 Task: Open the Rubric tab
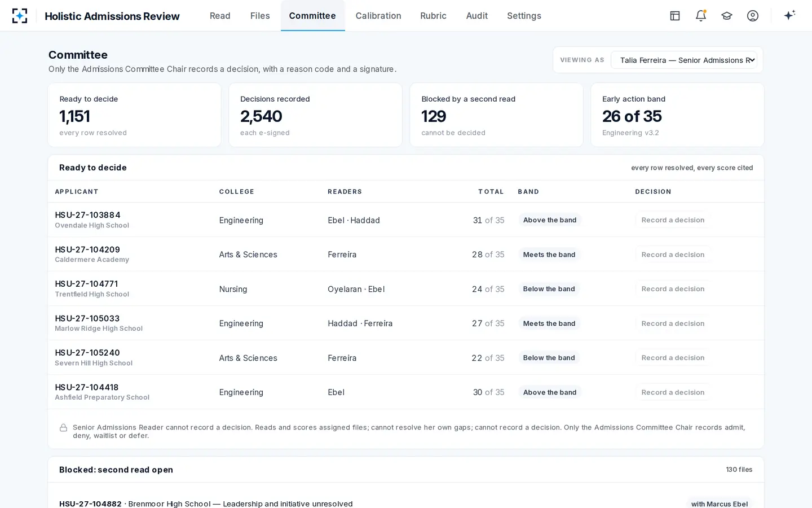433,16
